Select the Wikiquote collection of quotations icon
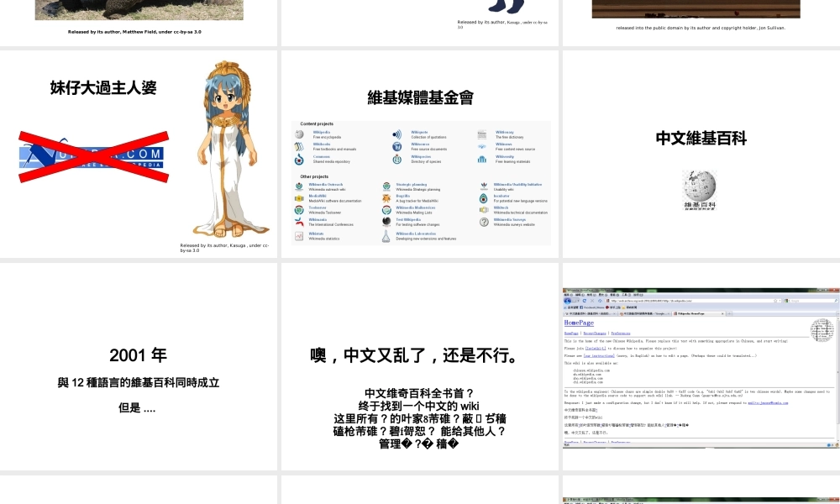The height and width of the screenshot is (504, 840). [396, 134]
